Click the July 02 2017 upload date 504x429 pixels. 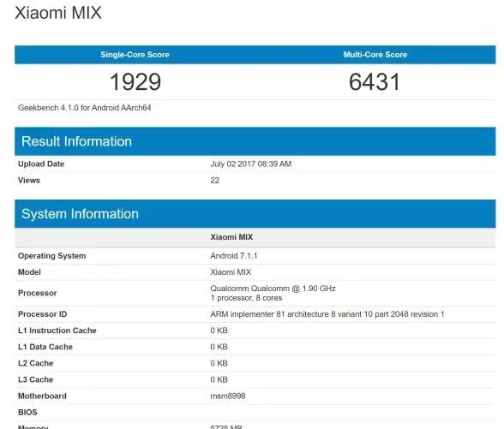(250, 164)
